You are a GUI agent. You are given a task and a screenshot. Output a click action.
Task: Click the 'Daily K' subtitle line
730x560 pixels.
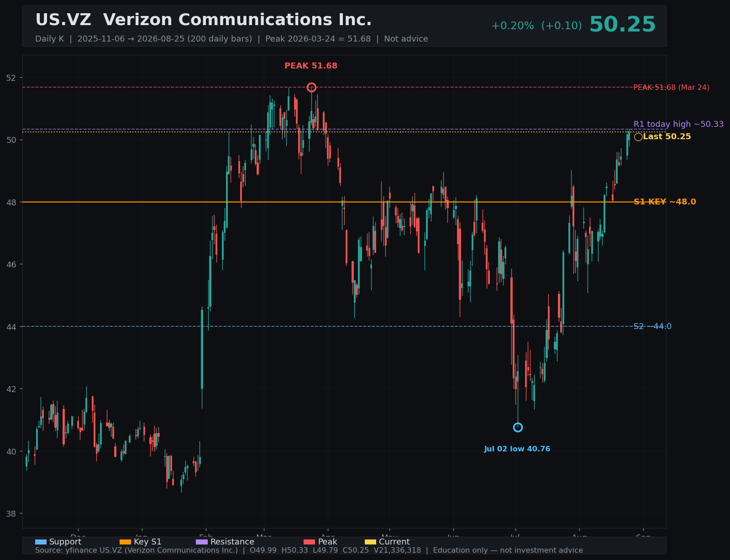[x=231, y=39]
